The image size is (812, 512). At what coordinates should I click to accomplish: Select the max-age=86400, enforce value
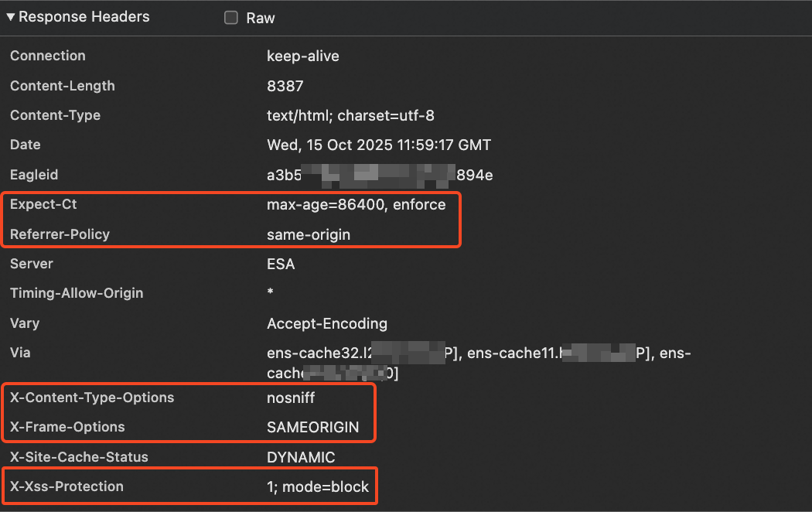click(x=357, y=205)
